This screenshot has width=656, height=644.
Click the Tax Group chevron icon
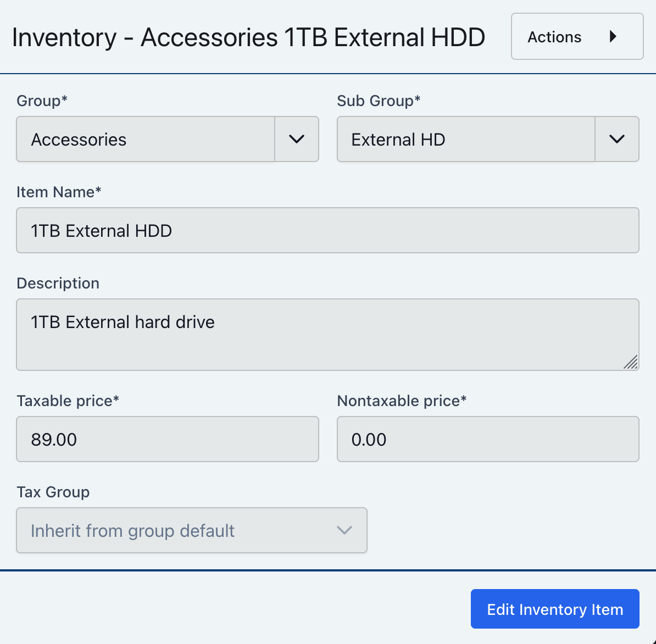click(x=344, y=530)
